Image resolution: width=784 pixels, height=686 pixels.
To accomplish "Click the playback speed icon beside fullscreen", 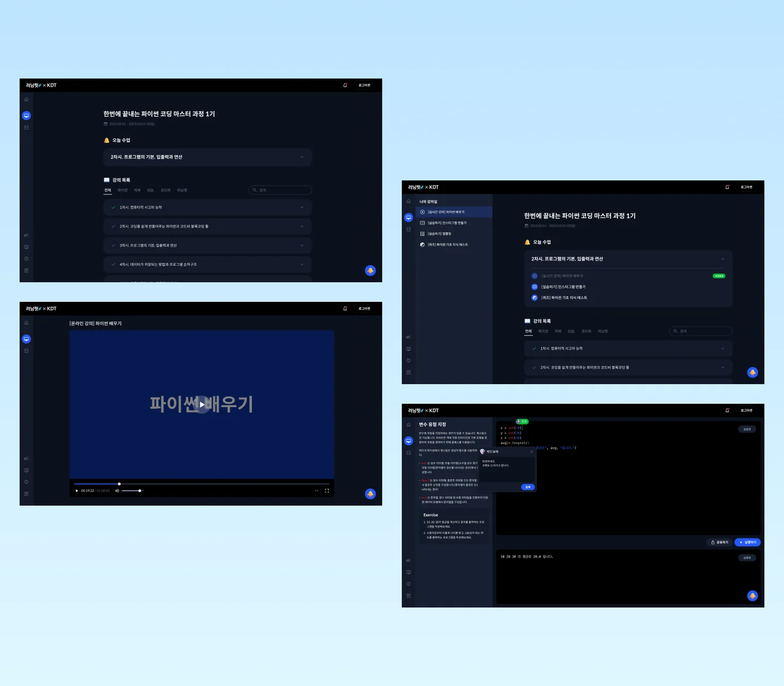I will tap(317, 491).
